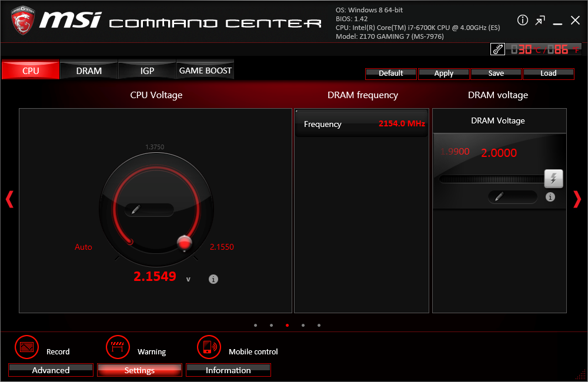
Task: Open the Information section
Action: [228, 370]
